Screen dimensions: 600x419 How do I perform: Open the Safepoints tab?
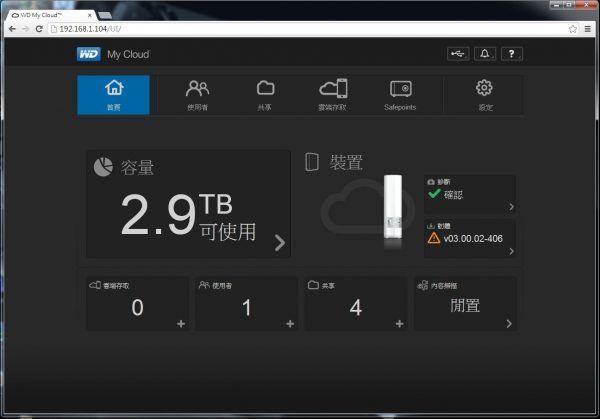pos(400,95)
